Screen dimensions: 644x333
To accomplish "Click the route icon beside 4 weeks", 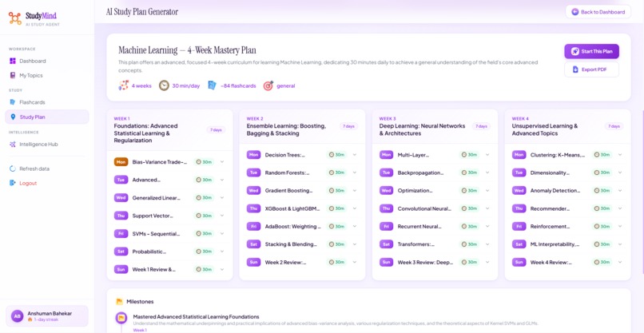I will (123, 85).
